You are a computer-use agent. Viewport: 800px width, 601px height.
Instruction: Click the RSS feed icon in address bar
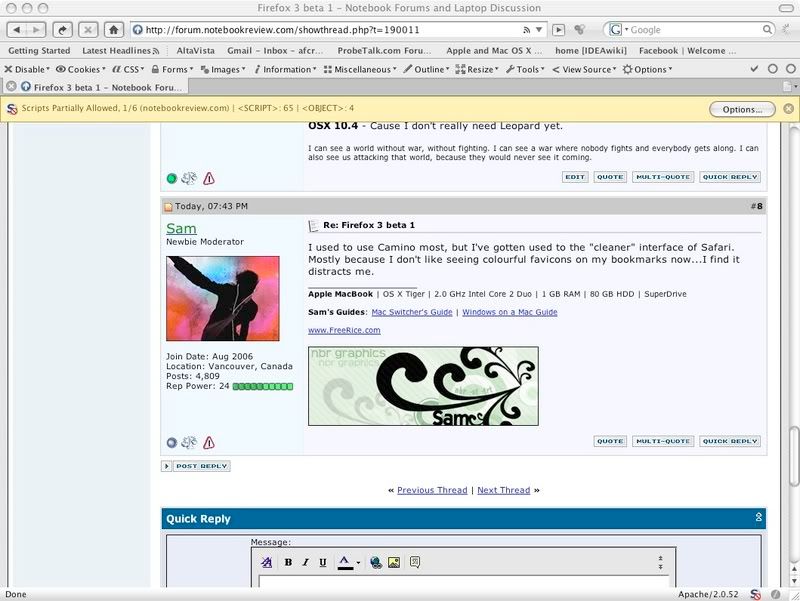pos(526,30)
